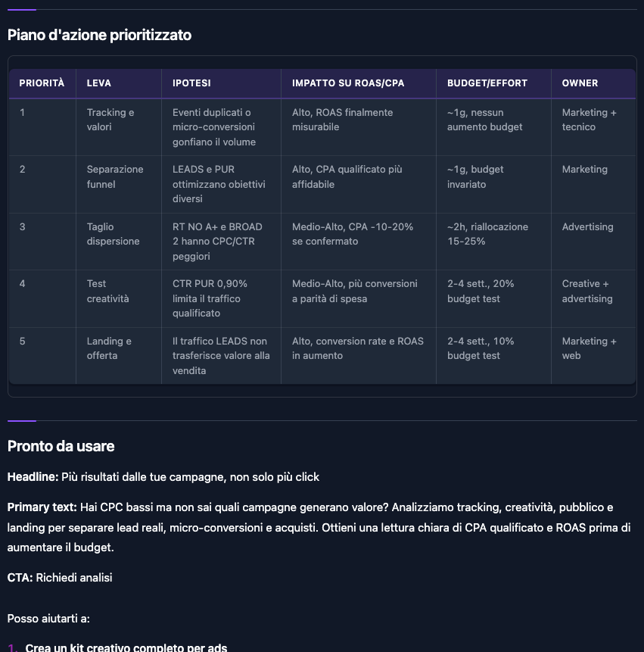Click the "Pronto da usare" heading

coord(61,446)
